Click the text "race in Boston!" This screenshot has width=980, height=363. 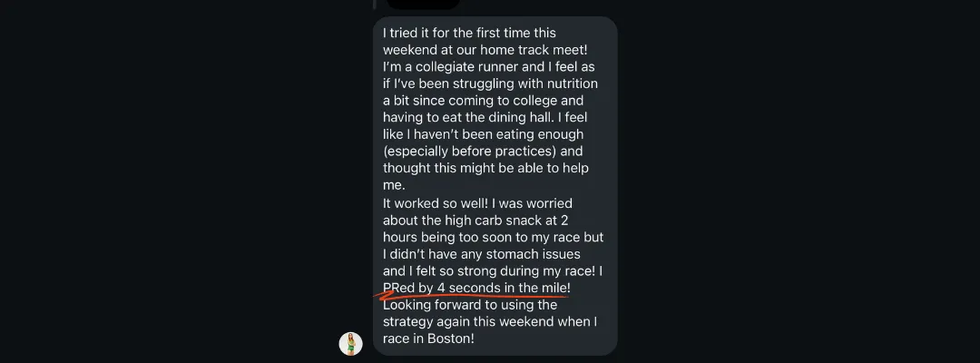click(x=428, y=338)
